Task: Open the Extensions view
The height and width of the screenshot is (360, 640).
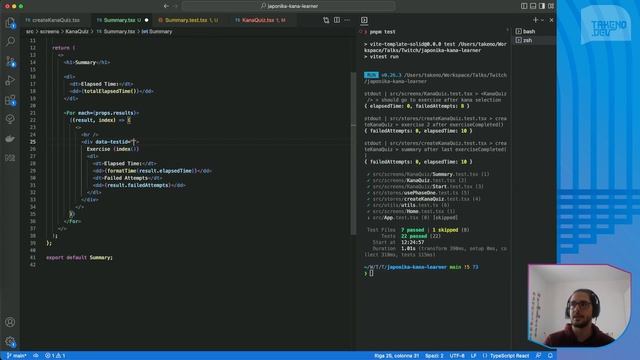Action: click(10, 100)
